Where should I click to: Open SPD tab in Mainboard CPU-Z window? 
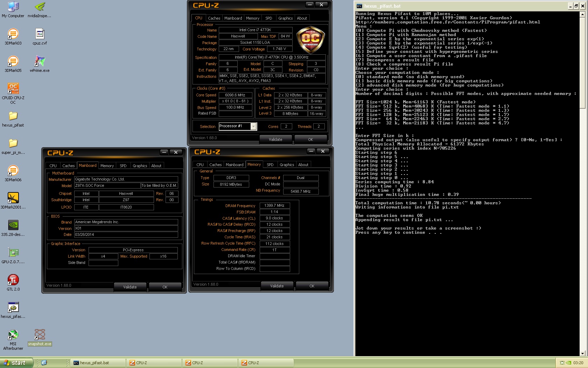123,166
